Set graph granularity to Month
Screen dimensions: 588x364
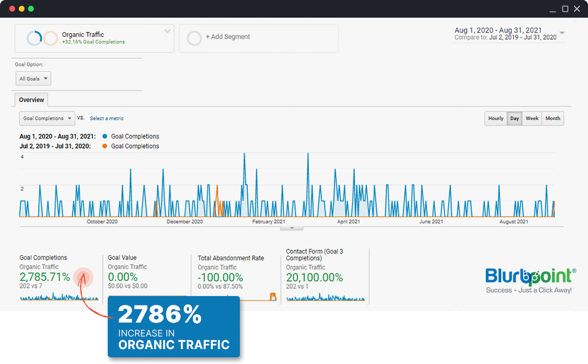point(553,119)
